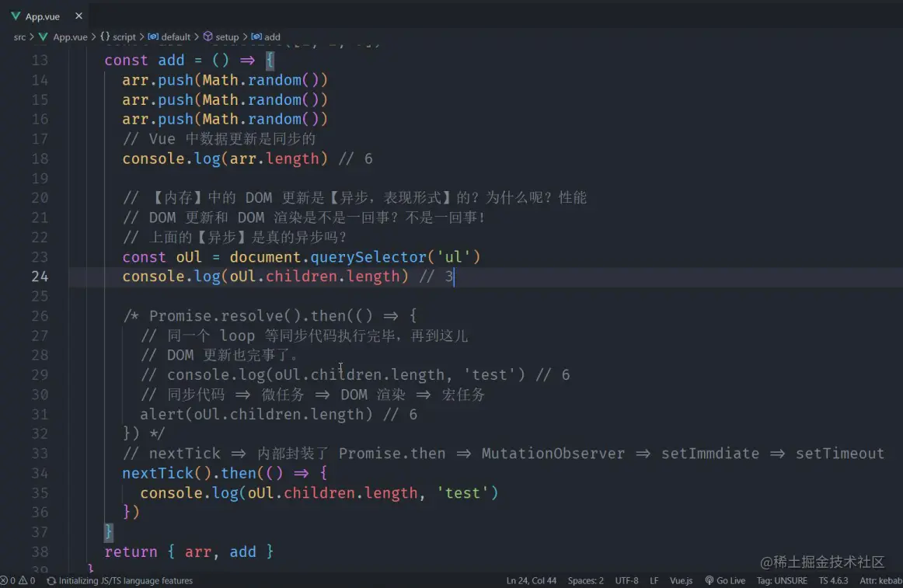Click Promise.resolve().then comment on line 26

[x=247, y=316]
